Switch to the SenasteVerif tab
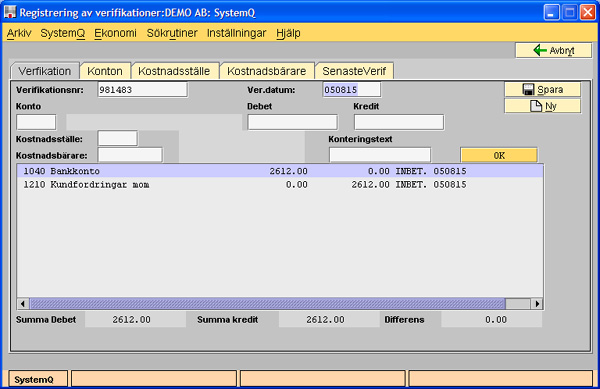The width and height of the screenshot is (600, 389). pos(354,71)
